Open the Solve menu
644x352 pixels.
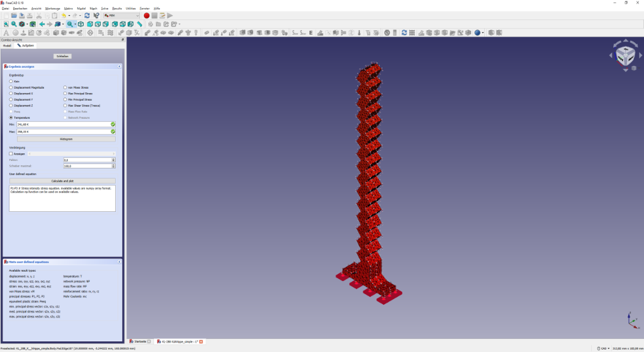[104, 8]
